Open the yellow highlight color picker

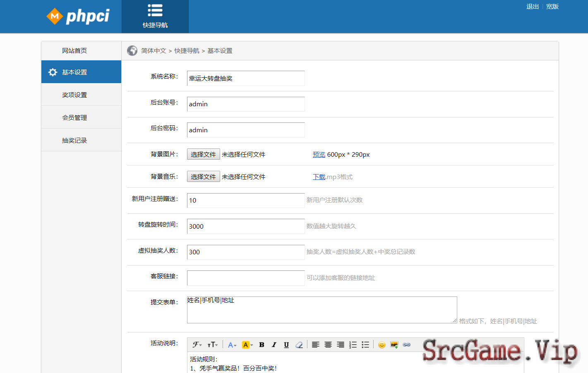coord(247,345)
